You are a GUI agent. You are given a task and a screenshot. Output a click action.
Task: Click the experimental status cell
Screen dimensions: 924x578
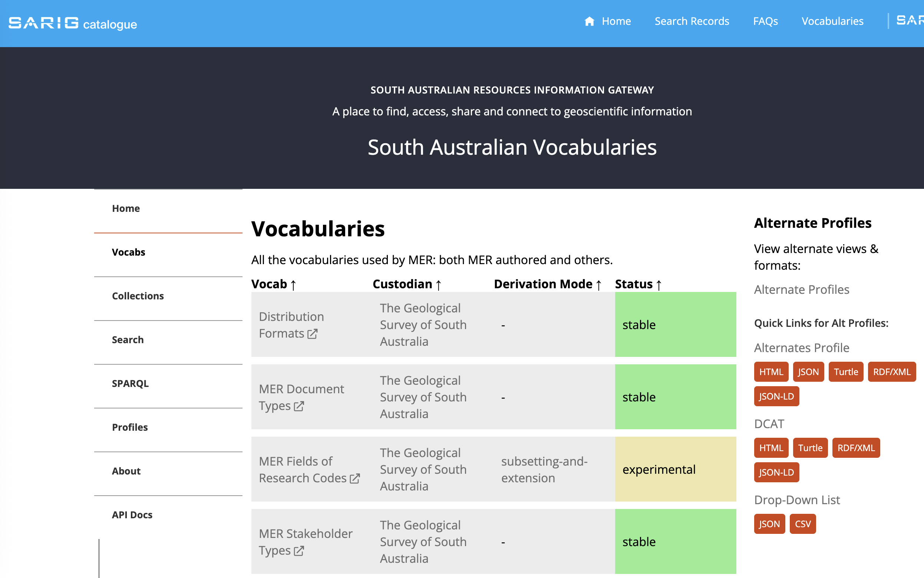675,469
